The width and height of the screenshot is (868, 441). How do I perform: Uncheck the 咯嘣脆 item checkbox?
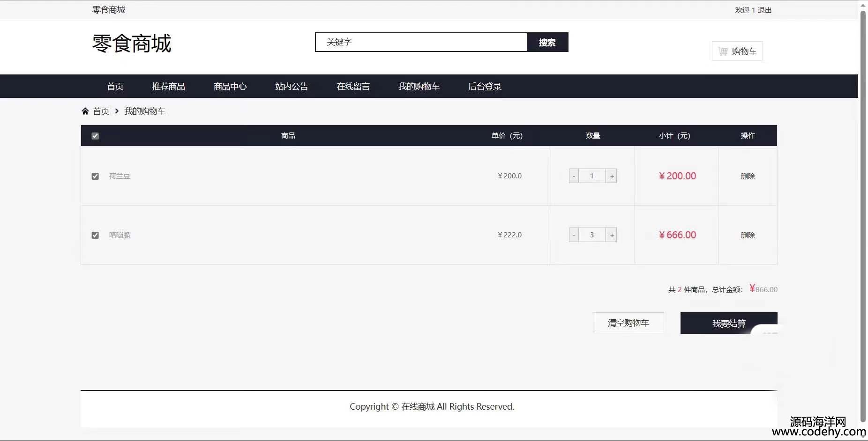click(95, 235)
